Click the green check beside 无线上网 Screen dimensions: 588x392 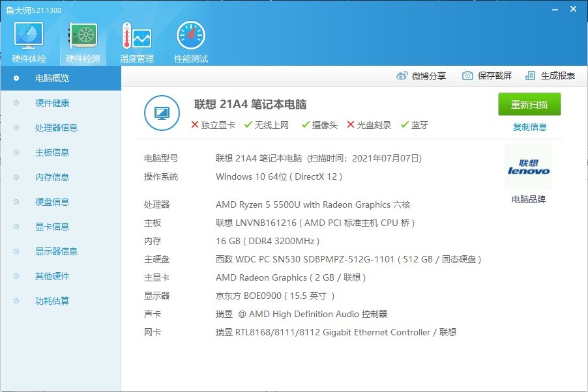[248, 124]
